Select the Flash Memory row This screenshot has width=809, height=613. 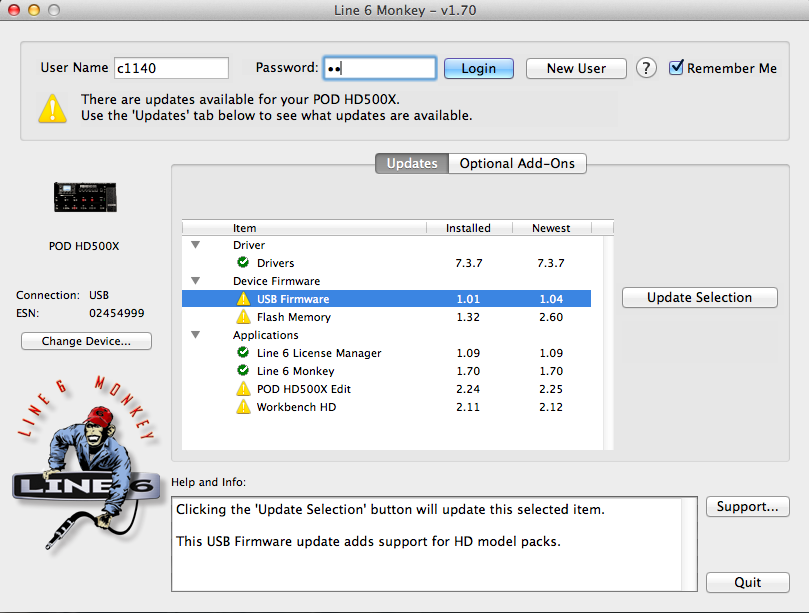[386, 317]
